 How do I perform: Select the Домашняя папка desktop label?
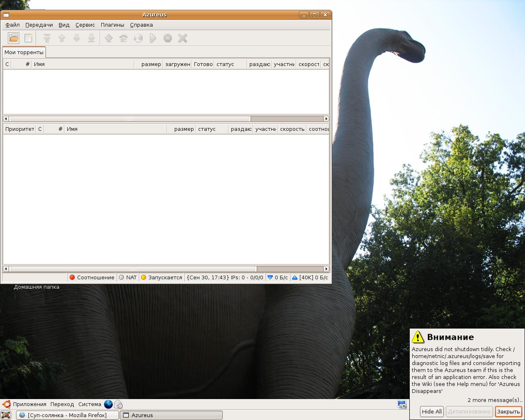[37, 287]
